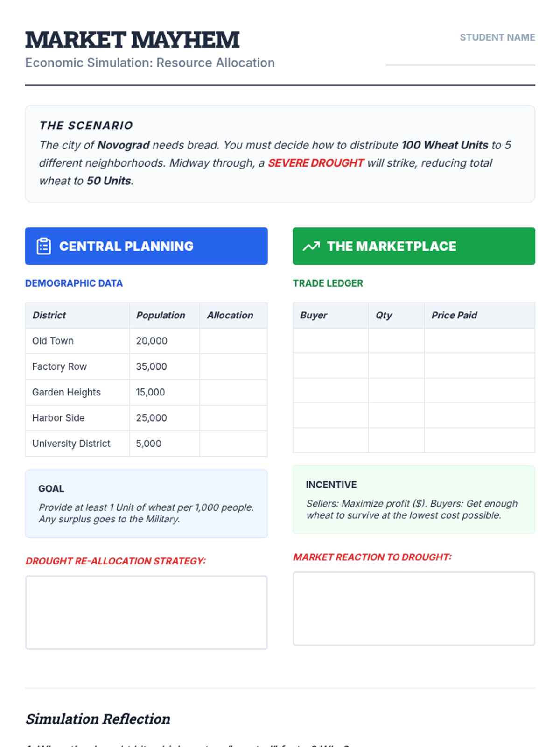Image resolution: width=560 pixels, height=747 pixels.
Task: Click the first Price Paid cell in ledger
Action: [x=480, y=341]
